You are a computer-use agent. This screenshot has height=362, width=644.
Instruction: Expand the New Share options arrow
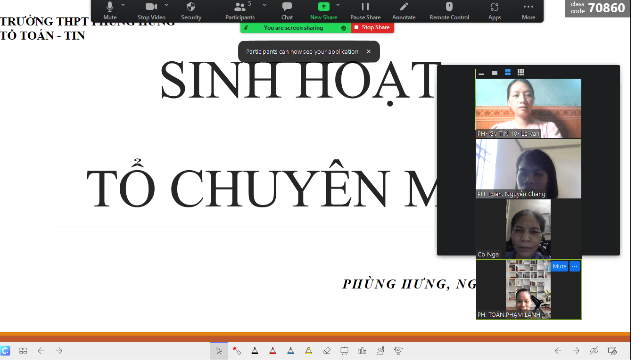pyautogui.click(x=338, y=5)
